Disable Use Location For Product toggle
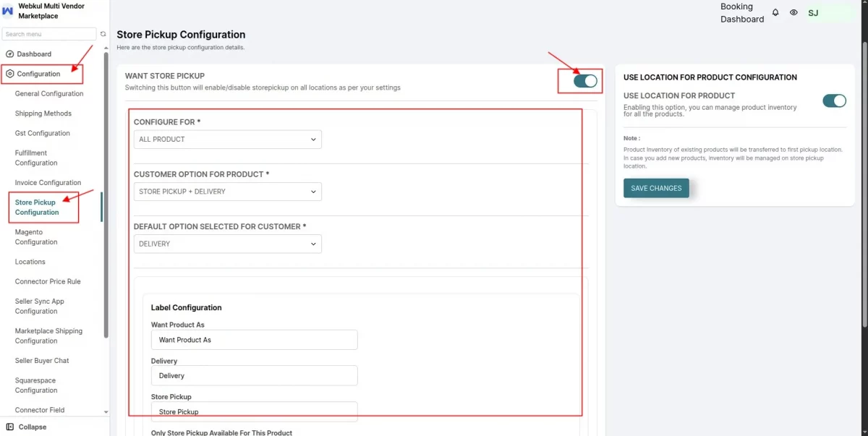Image resolution: width=868 pixels, height=436 pixels. tap(834, 101)
